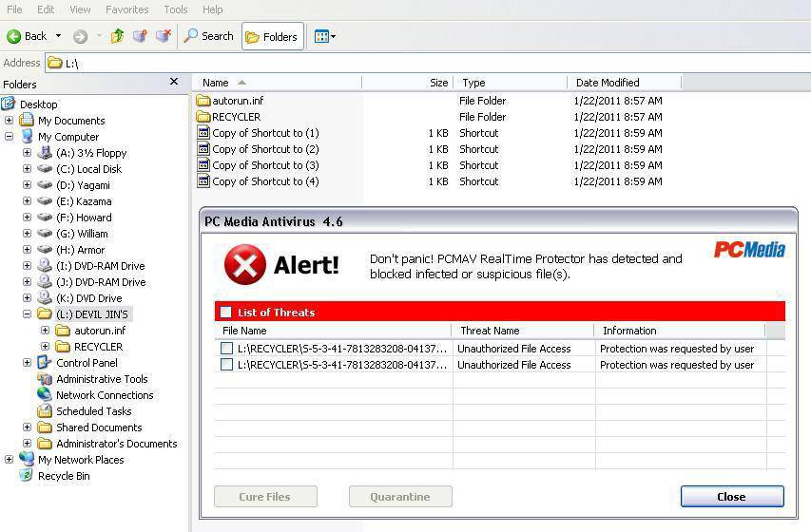Open the Views dropdown button
The width and height of the screenshot is (811, 532).
coord(325,37)
